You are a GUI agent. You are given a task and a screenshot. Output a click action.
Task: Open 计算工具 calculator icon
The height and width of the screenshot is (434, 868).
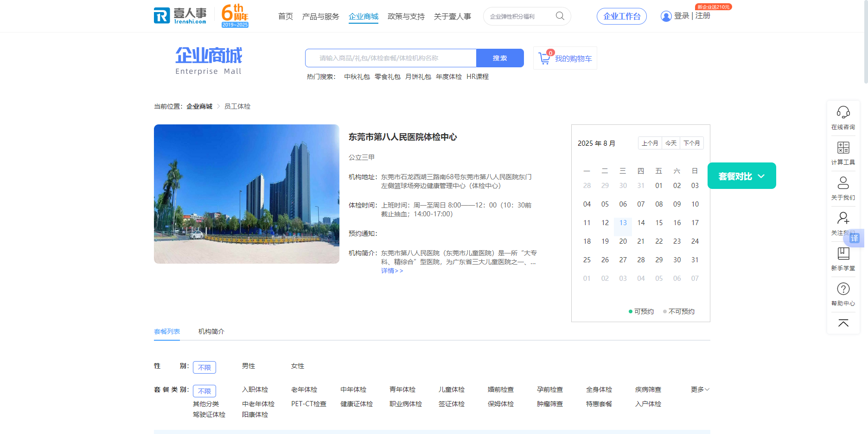pyautogui.click(x=843, y=148)
